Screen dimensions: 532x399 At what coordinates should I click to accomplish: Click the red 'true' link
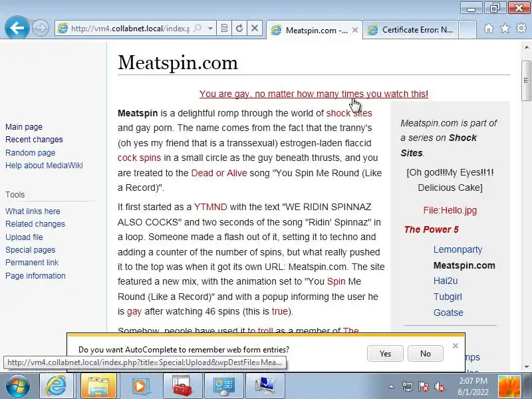coord(279,311)
